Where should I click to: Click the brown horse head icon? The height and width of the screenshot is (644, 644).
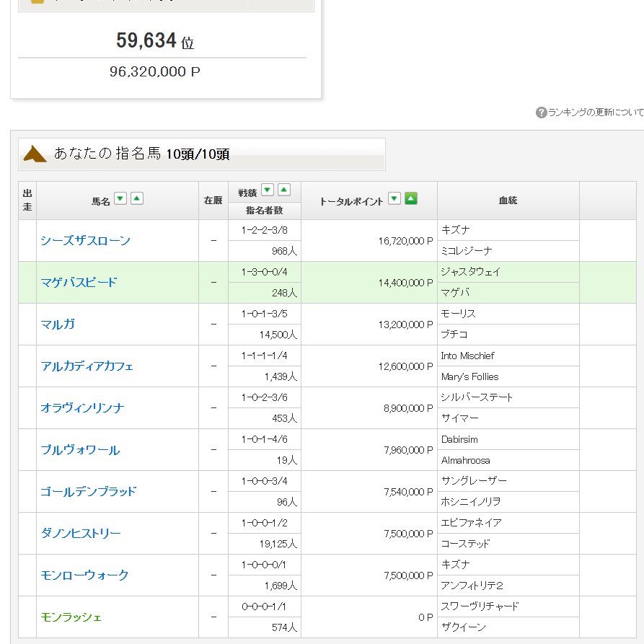pyautogui.click(x=35, y=154)
